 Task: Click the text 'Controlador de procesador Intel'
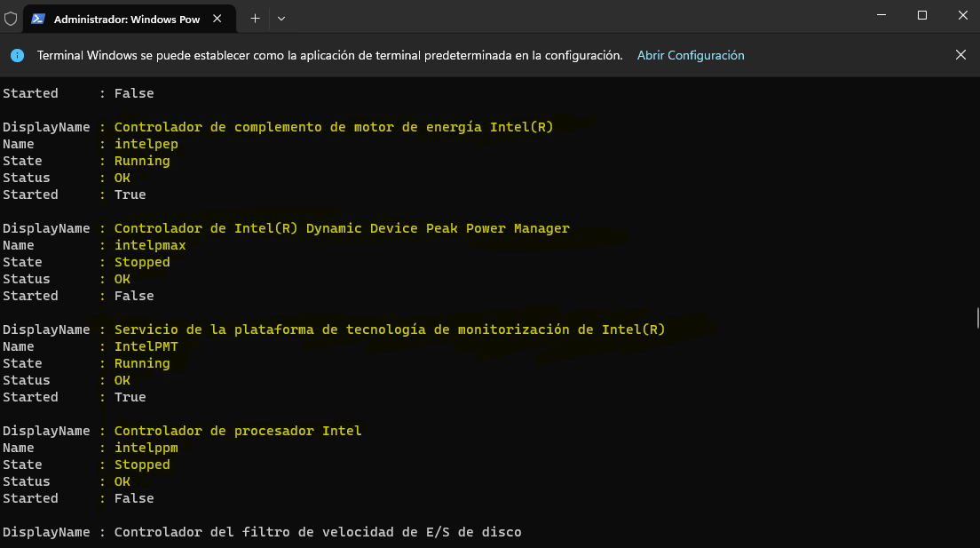coord(238,431)
